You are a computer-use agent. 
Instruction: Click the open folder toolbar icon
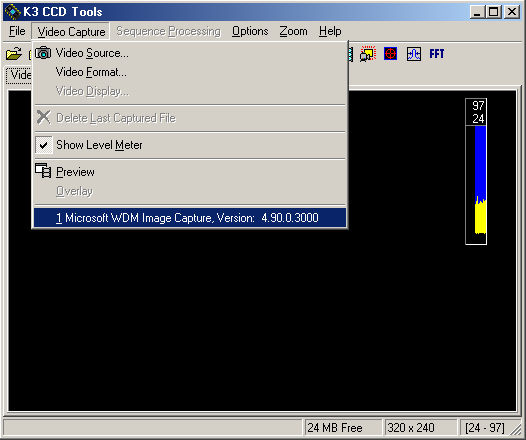click(13, 54)
